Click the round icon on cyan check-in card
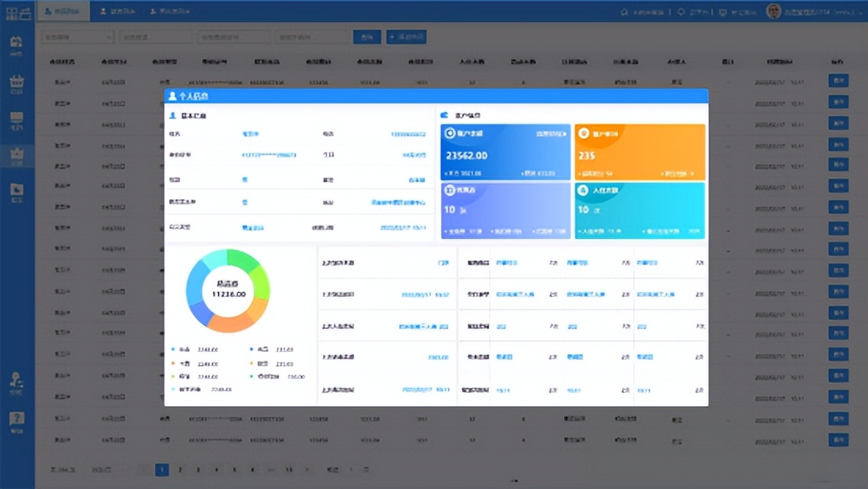Screen dimensions: 868x489 pos(583,190)
